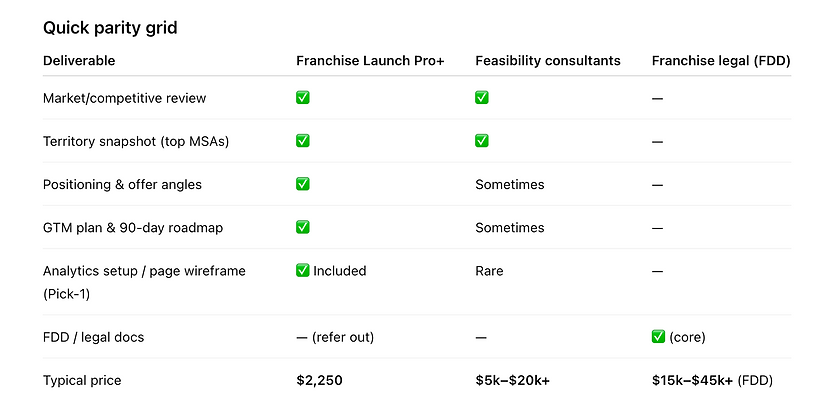Click the FDD / legal docs row label
The width and height of the screenshot is (837, 417).
point(93,337)
